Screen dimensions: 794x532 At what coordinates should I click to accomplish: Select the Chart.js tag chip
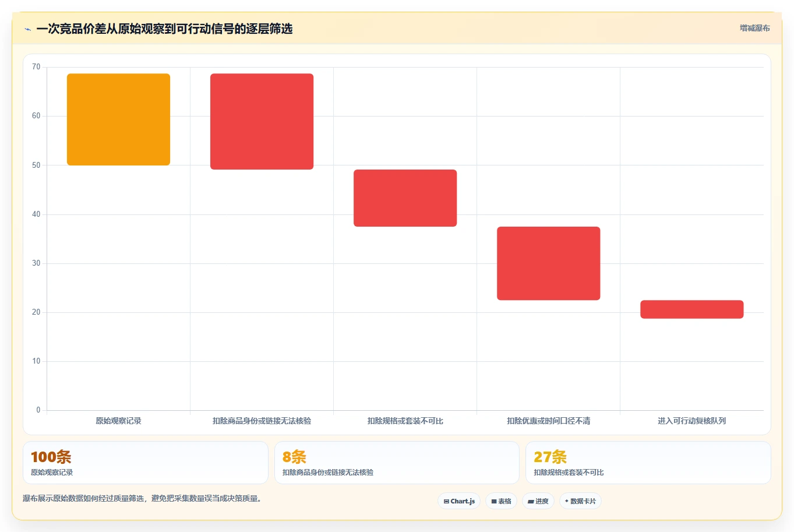[x=459, y=501]
